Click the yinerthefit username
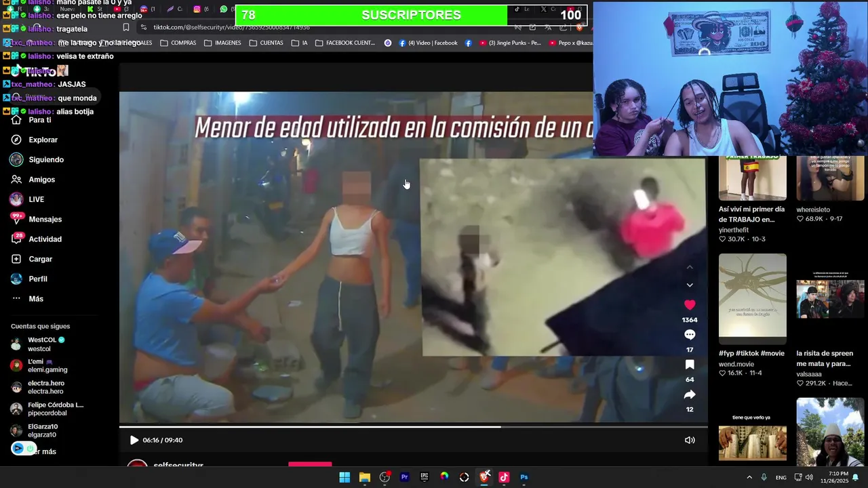This screenshot has height=488, width=868. tap(734, 230)
